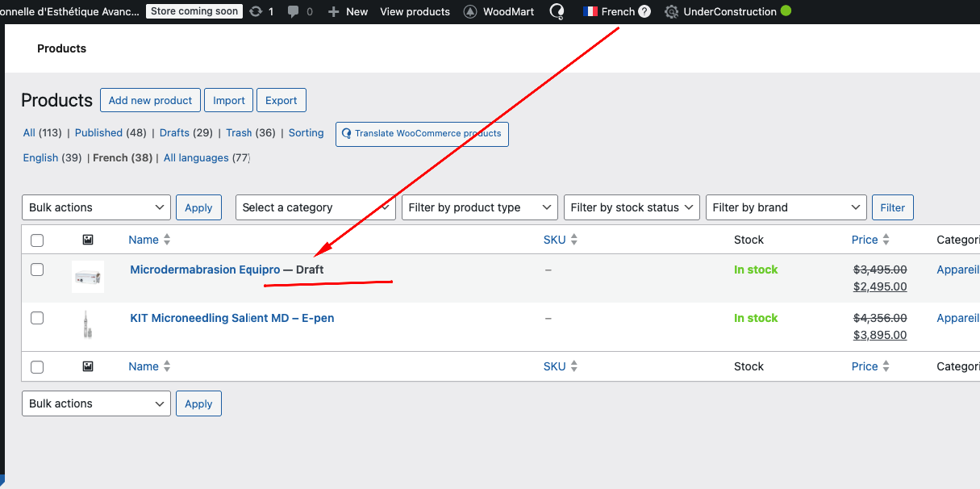This screenshot has height=489, width=980.
Task: Check the select-all box in table footer
Action: (x=37, y=366)
